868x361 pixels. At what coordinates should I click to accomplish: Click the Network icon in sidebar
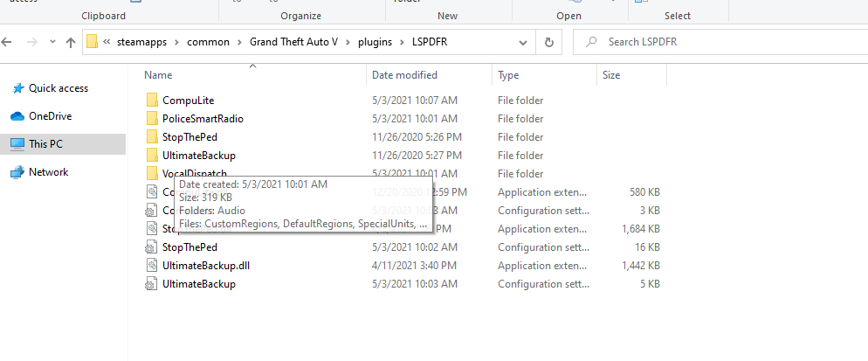17,172
